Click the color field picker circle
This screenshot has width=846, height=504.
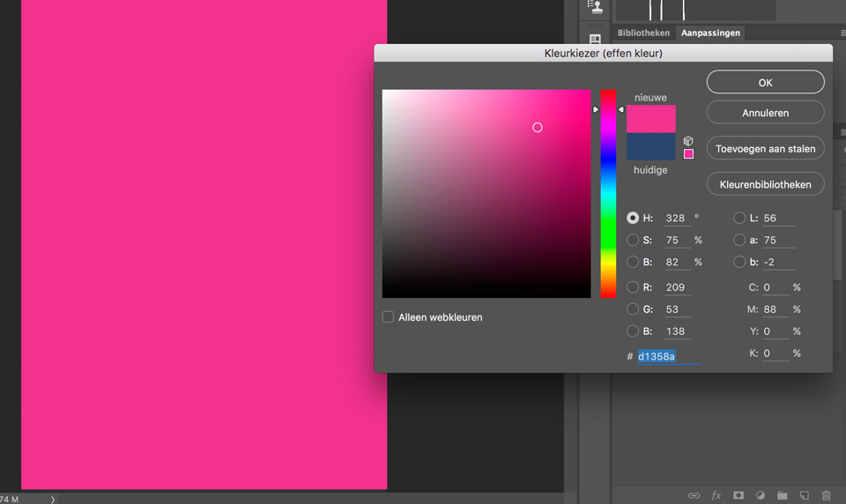[538, 128]
